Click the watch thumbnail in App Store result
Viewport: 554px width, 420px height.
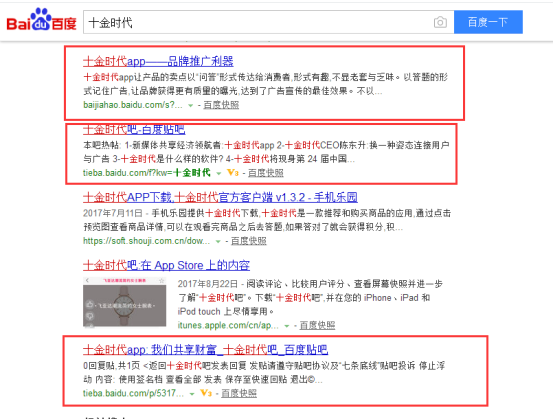[x=124, y=302]
